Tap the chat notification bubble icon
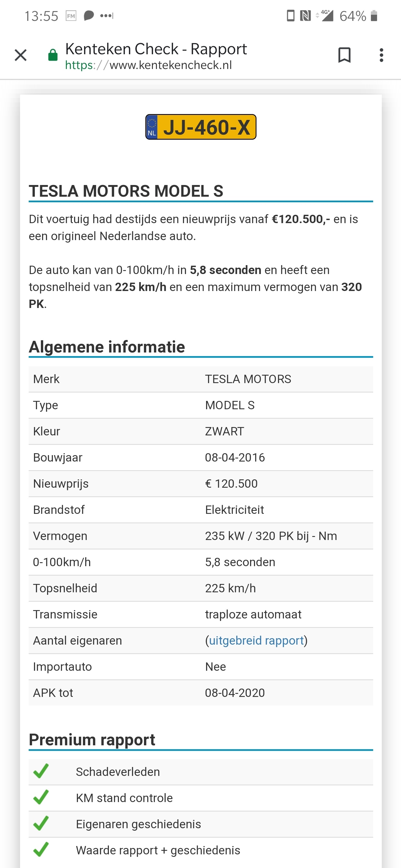The width and height of the screenshot is (401, 868). pyautogui.click(x=88, y=16)
